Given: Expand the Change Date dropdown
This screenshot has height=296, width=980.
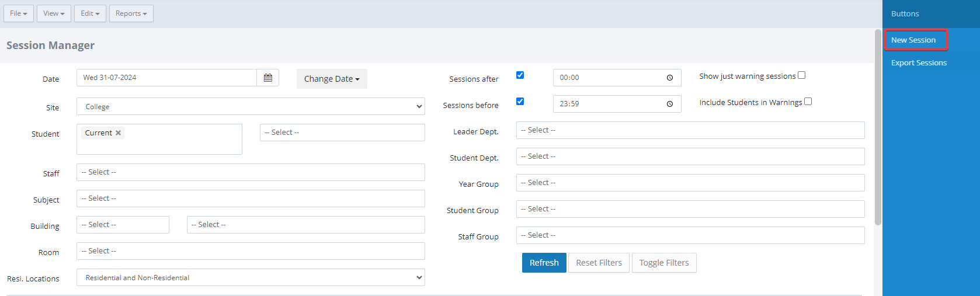Looking at the screenshot, I should pos(332,79).
